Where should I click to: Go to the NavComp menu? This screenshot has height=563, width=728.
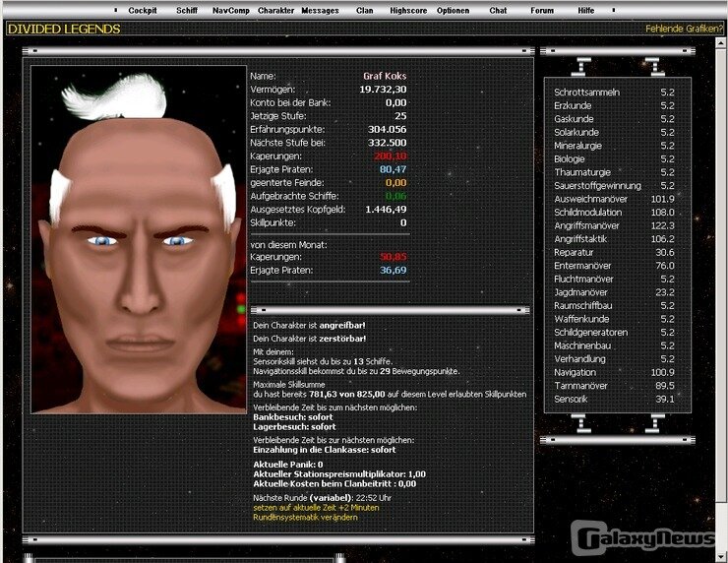click(230, 10)
